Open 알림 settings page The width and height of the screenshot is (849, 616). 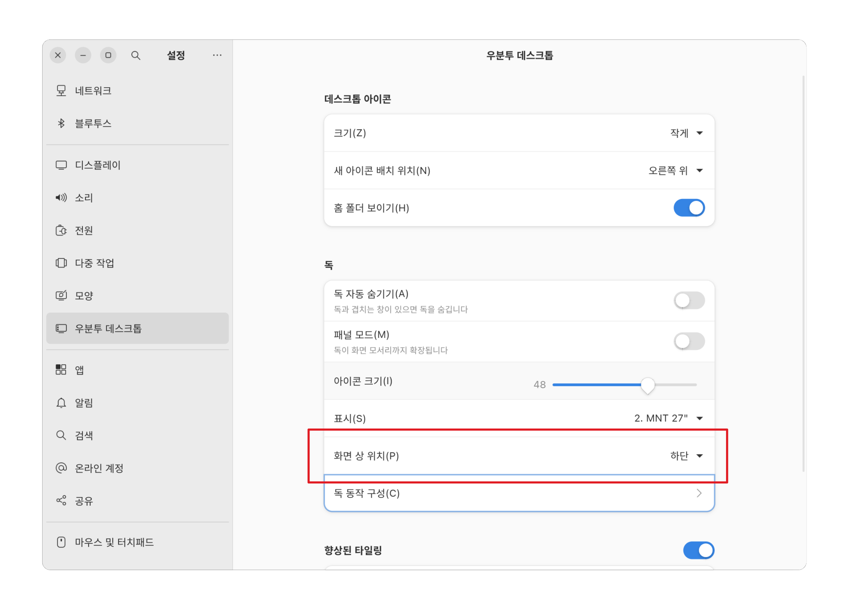(137, 403)
